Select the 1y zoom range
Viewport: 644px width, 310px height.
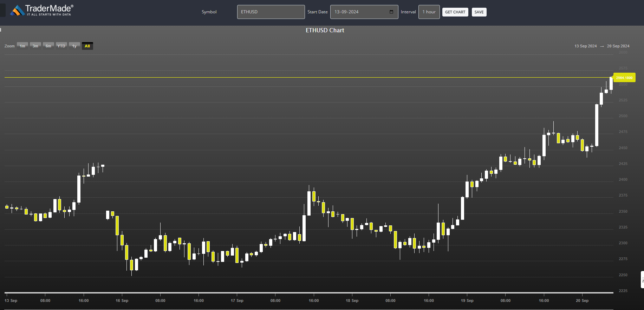74,46
